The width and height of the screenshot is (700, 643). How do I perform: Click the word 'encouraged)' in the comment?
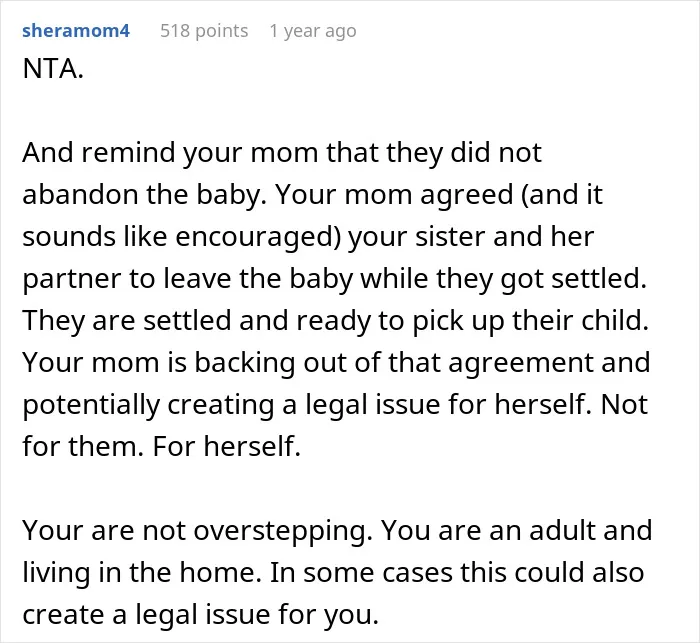258,238
